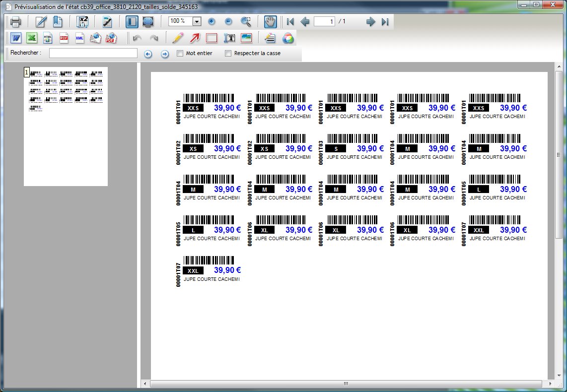
Task: Open the 100 % zoom dropdown
Action: 197,22
